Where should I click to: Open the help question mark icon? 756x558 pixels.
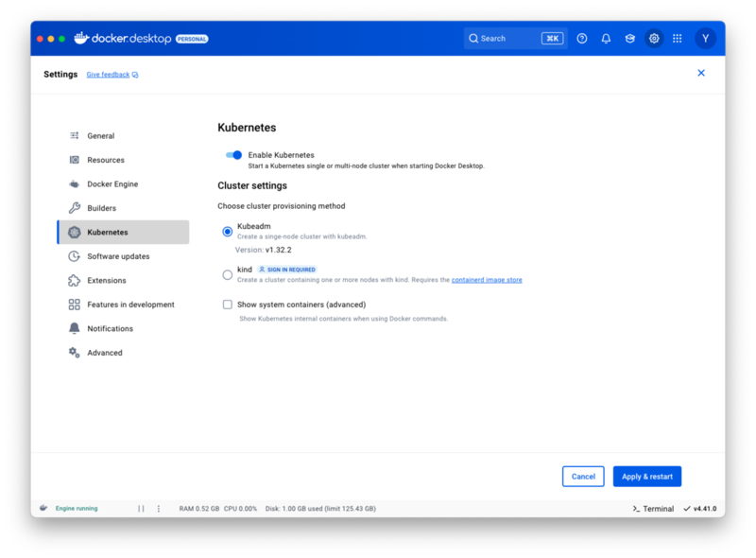[x=582, y=39]
